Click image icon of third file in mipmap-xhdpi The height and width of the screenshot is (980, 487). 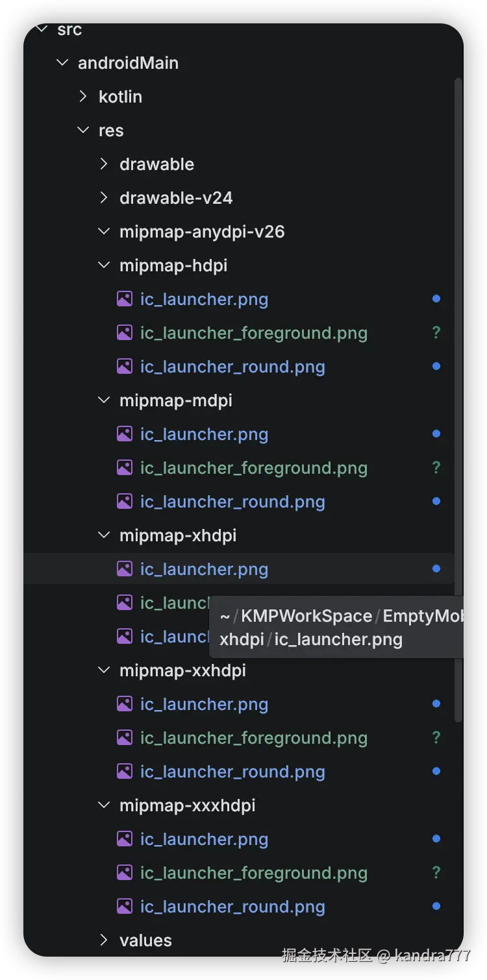(125, 637)
